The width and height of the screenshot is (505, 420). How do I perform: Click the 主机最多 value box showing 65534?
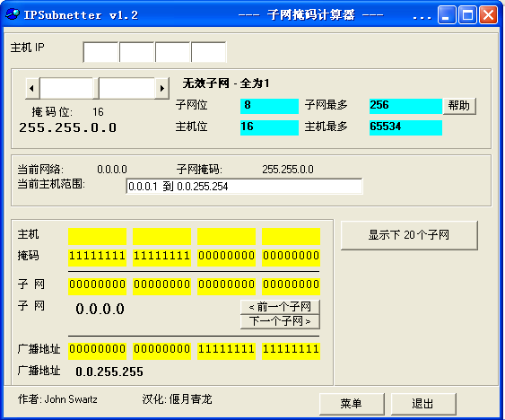[405, 127]
